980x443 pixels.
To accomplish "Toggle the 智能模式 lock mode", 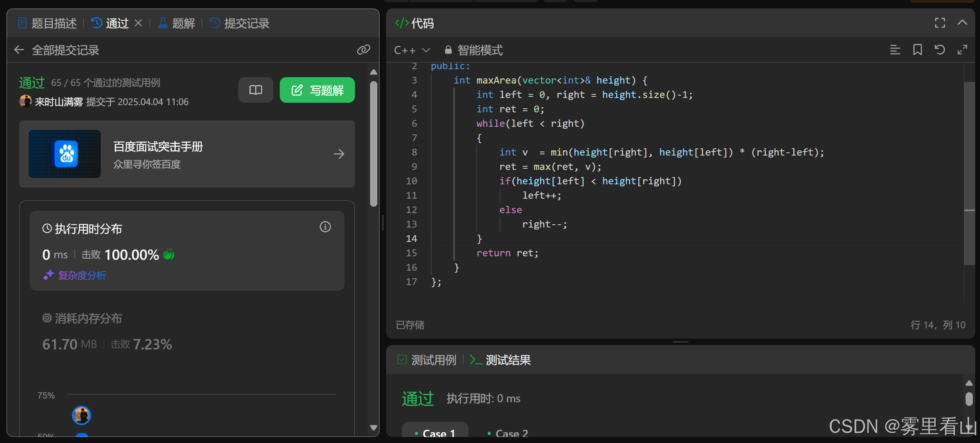I will (474, 50).
